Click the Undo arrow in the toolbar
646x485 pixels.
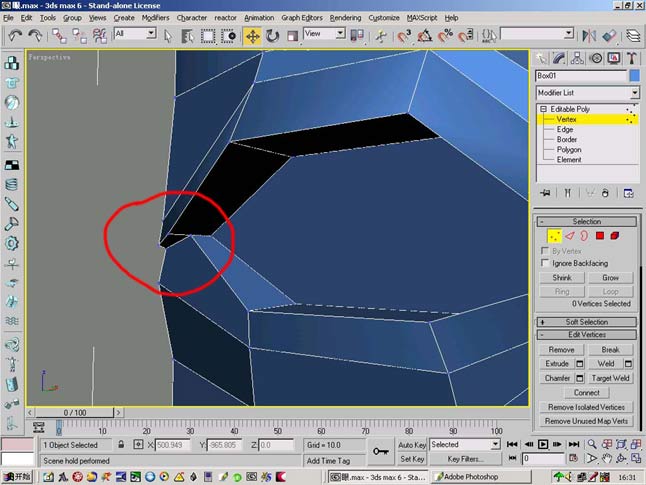pos(15,36)
